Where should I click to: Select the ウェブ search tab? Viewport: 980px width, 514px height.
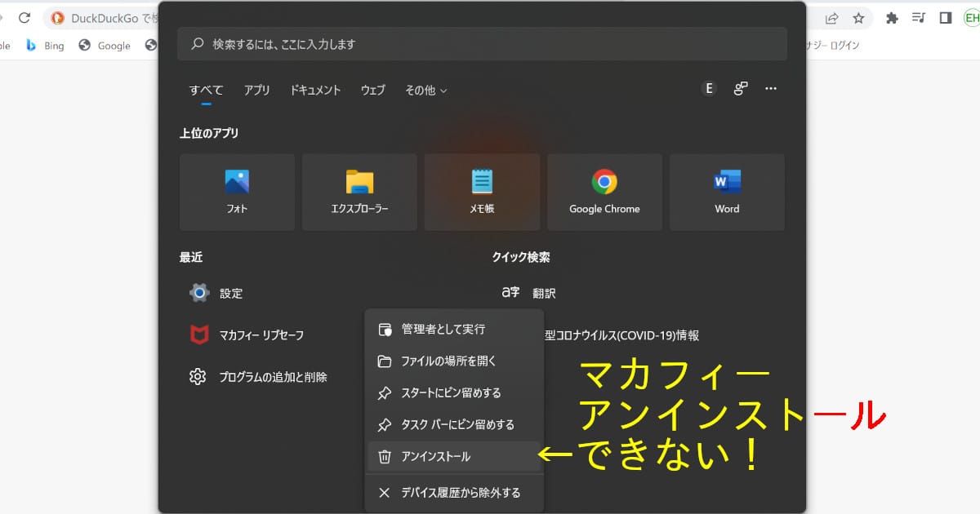click(372, 91)
